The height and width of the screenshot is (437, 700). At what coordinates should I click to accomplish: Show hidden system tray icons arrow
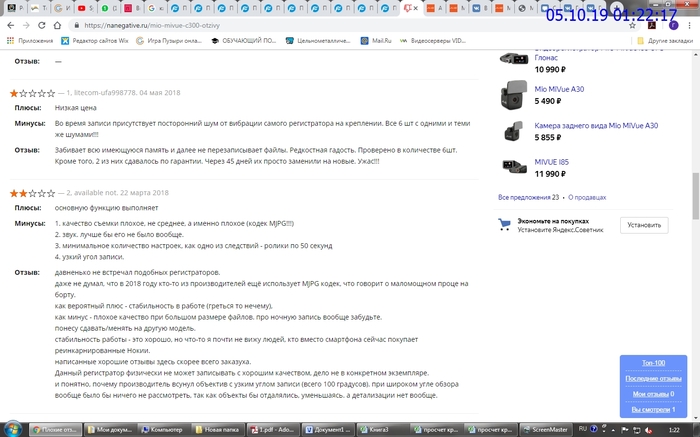(613, 430)
